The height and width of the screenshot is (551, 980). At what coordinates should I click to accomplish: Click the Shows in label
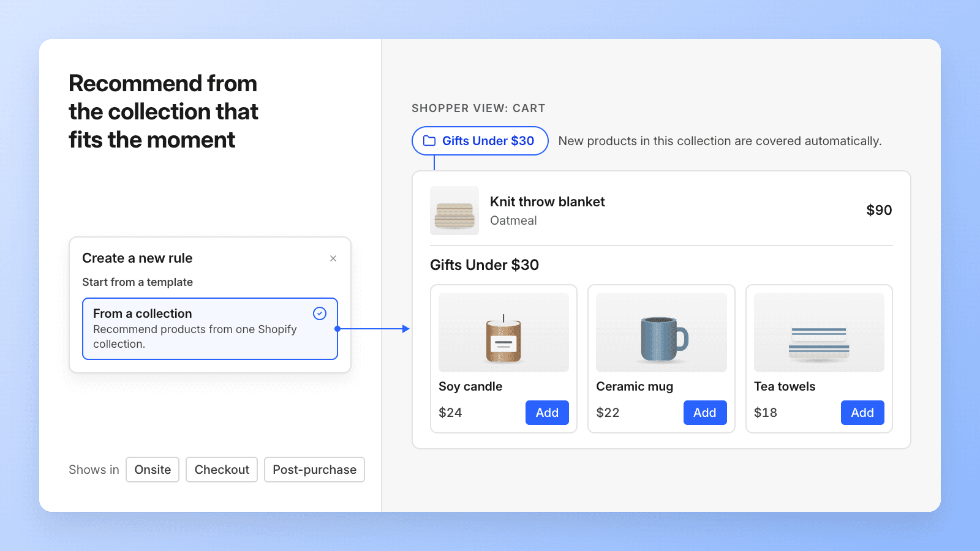click(x=94, y=470)
